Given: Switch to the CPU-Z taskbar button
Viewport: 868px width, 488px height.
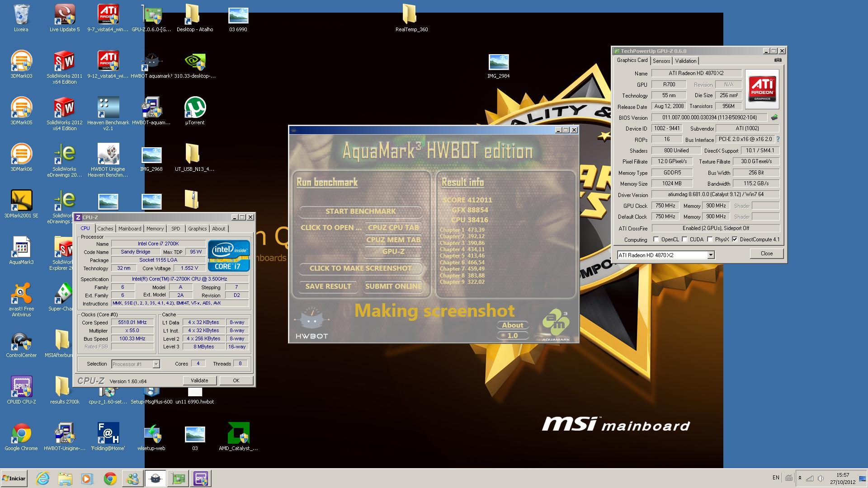Looking at the screenshot, I should click(x=201, y=479).
